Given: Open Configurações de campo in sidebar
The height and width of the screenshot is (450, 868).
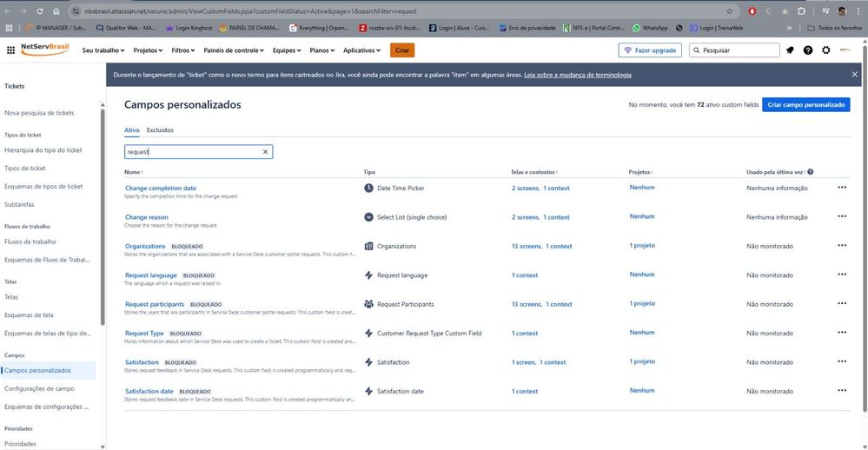Looking at the screenshot, I should point(39,388).
